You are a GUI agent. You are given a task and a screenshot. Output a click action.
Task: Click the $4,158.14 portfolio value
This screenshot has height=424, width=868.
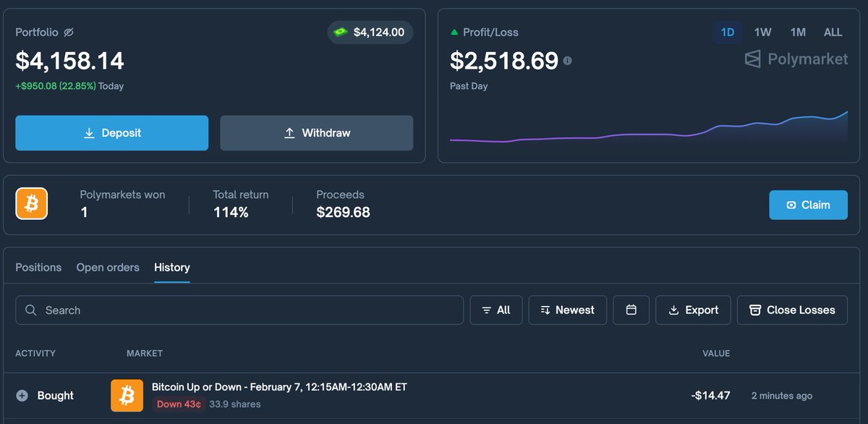[70, 61]
